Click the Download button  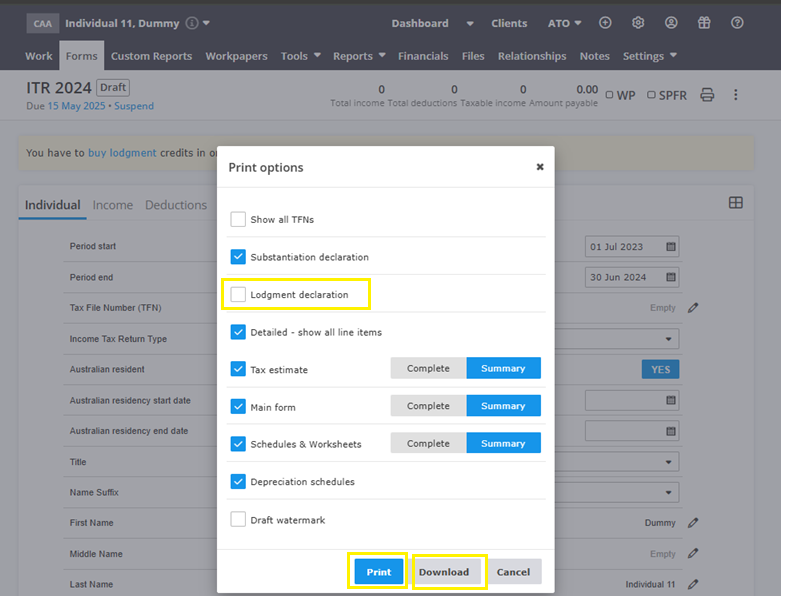point(444,571)
